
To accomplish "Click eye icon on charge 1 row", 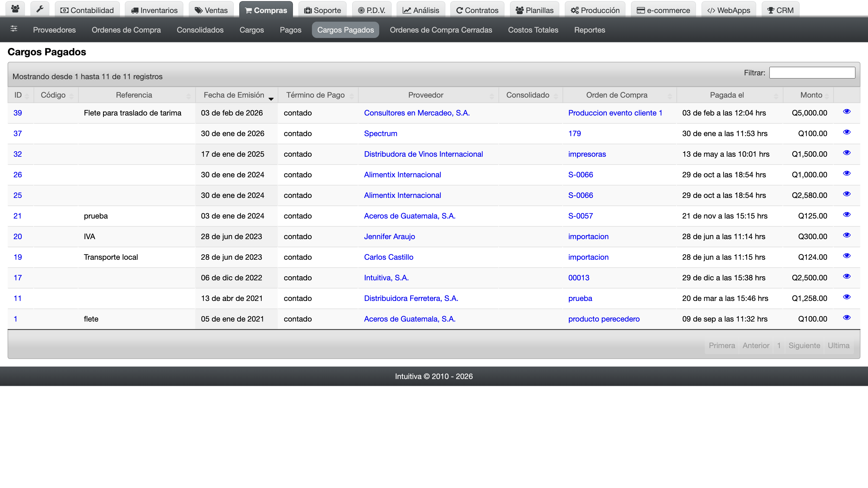I will [847, 317].
